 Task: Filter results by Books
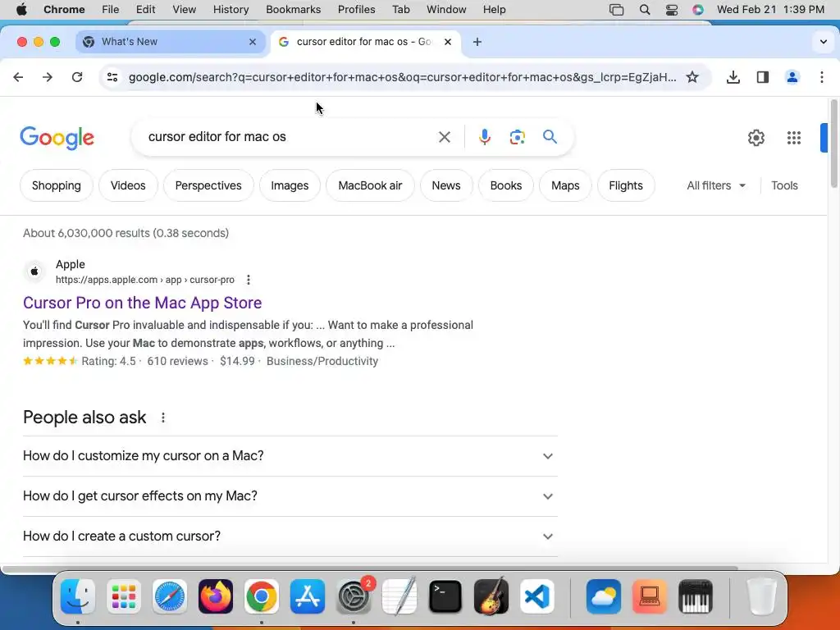pos(505,185)
